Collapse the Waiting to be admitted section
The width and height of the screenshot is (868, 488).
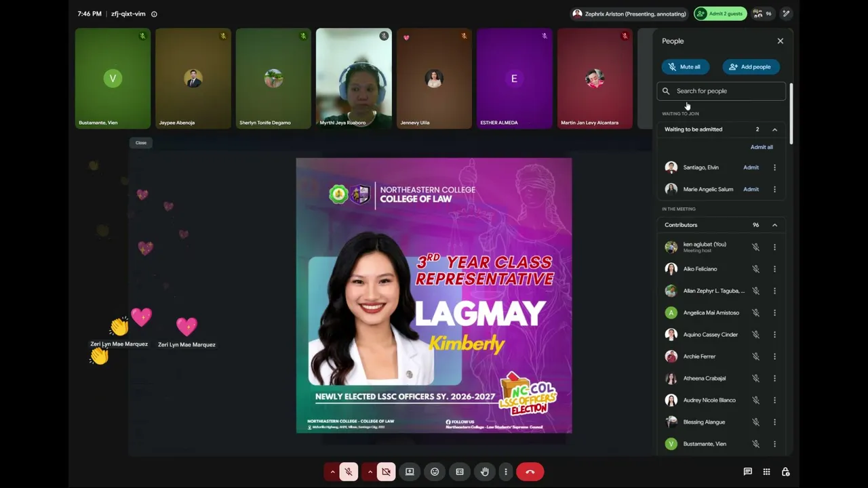(x=774, y=129)
